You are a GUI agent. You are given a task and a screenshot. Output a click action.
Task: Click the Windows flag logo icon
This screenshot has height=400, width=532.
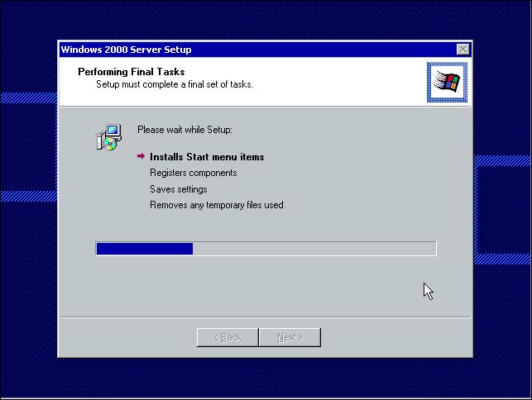tap(447, 82)
